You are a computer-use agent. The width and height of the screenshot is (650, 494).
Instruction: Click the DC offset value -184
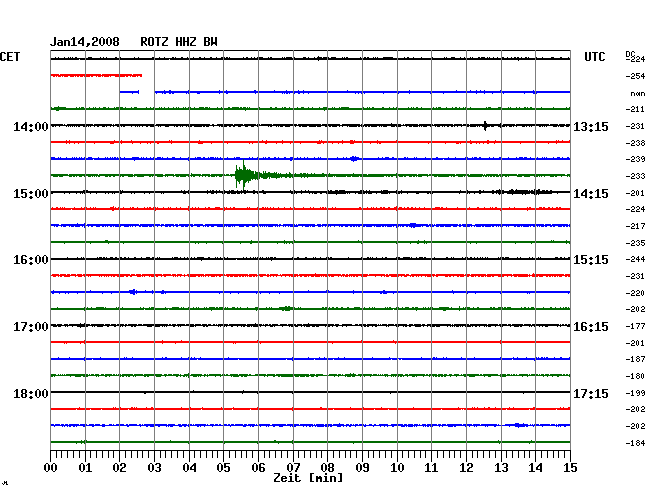pyautogui.click(x=635, y=443)
